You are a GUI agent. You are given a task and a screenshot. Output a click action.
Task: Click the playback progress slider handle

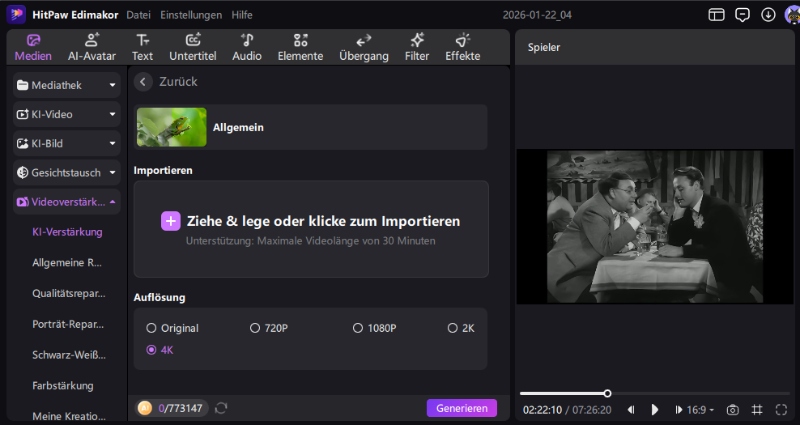click(607, 393)
